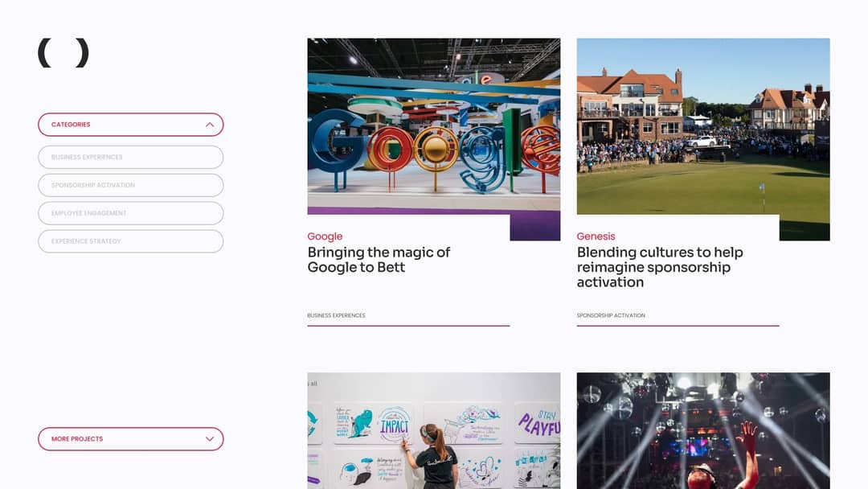Screen dimensions: 868x489
Task: Open 'Blending cultures to help reimagine sponsorship activation'
Action: pos(659,267)
